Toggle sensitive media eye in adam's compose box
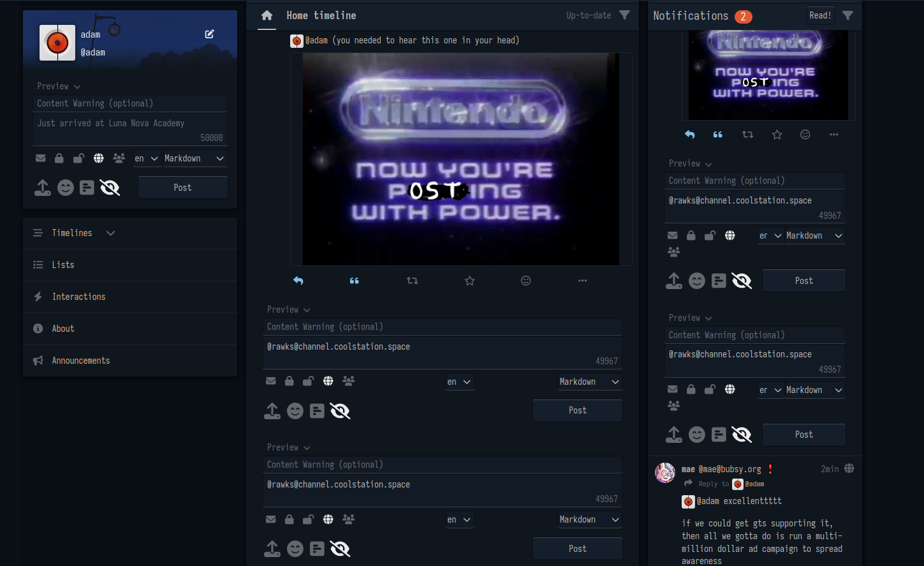The width and height of the screenshot is (924, 566). click(x=110, y=188)
